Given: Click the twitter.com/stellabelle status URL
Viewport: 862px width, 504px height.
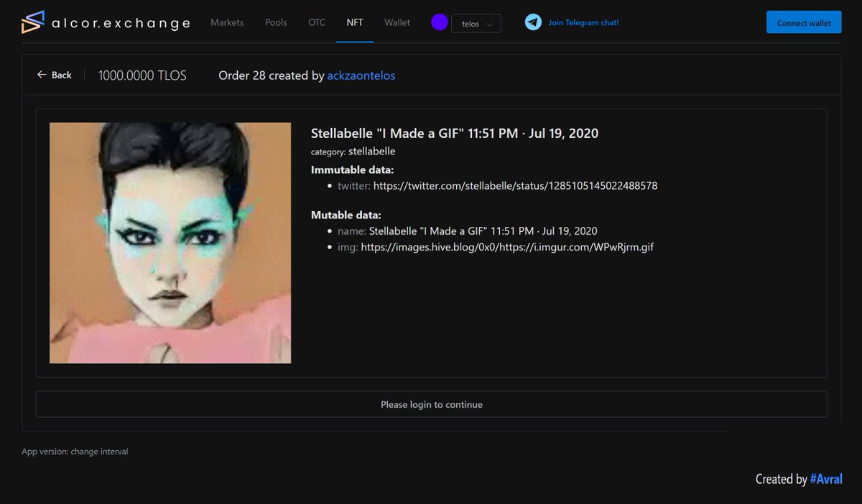Looking at the screenshot, I should [515, 186].
